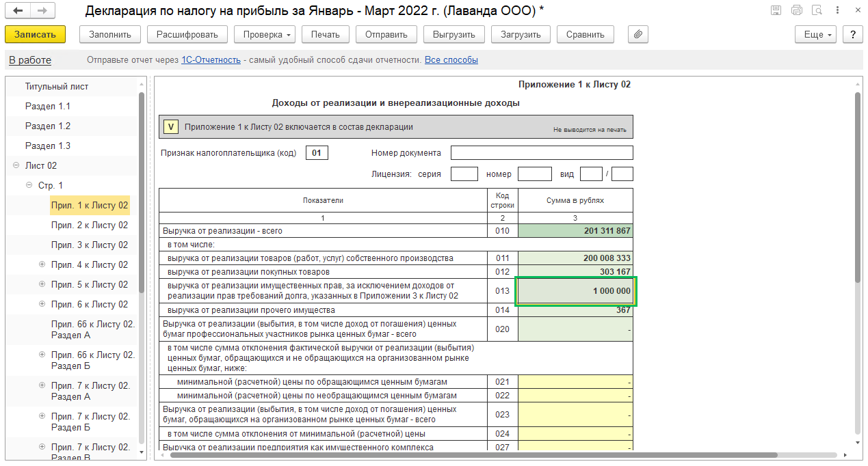Expand Прил. 7 к Листу 02. Раздел Б
The image size is (868, 466).
point(42,416)
